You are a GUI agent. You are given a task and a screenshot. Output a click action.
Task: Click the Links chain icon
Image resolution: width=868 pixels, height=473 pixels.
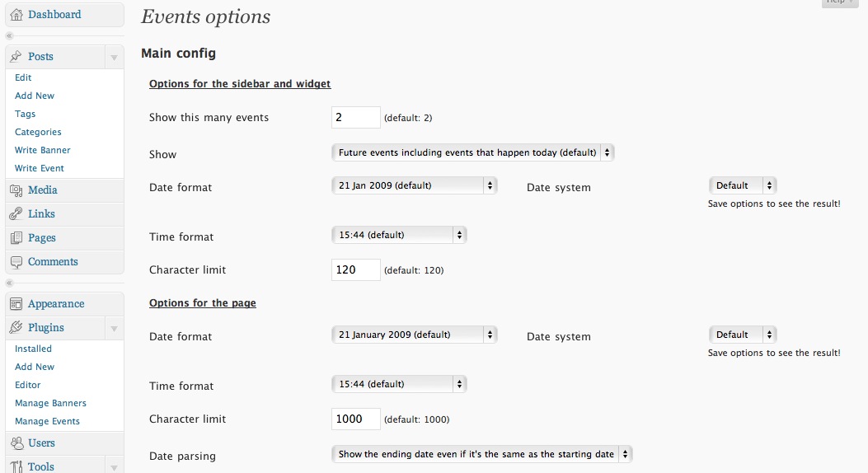pyautogui.click(x=16, y=214)
